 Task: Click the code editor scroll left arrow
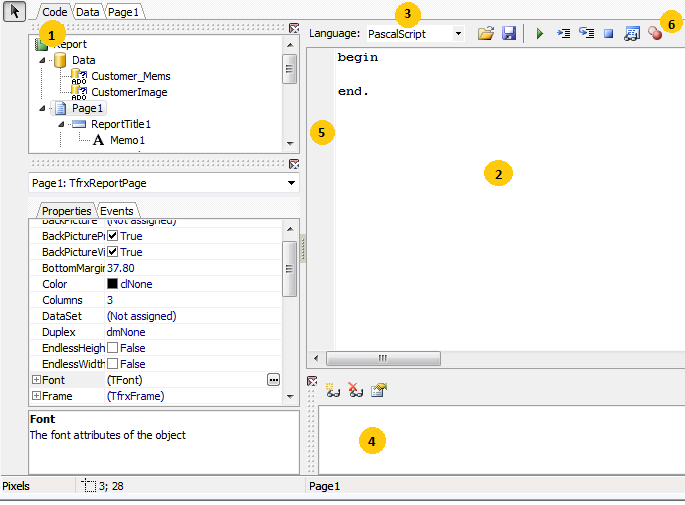tap(316, 359)
